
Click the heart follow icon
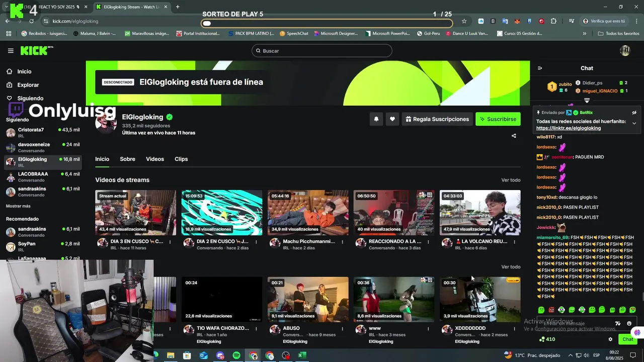point(392,119)
